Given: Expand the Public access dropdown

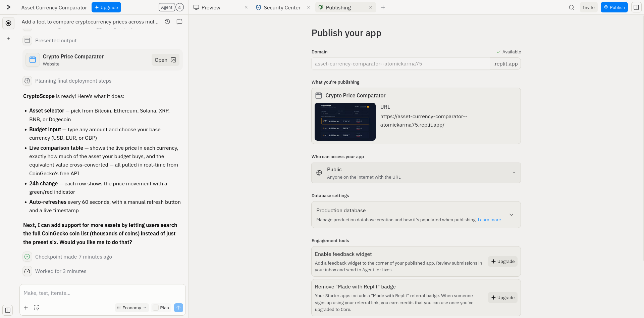Looking at the screenshot, I should 416,173.
